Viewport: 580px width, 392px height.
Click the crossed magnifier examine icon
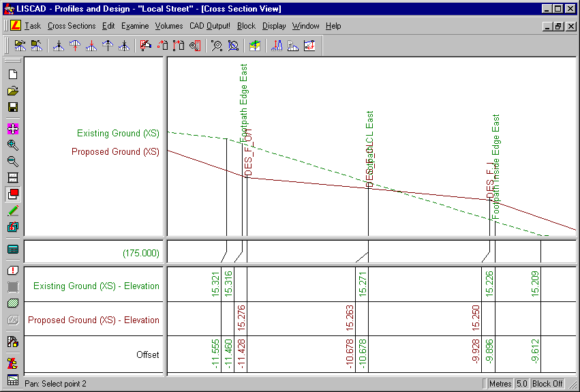[233, 46]
